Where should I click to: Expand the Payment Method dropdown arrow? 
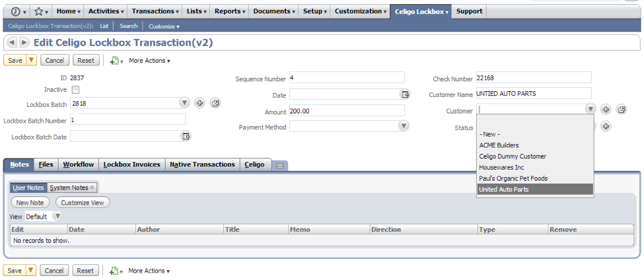[x=404, y=125]
